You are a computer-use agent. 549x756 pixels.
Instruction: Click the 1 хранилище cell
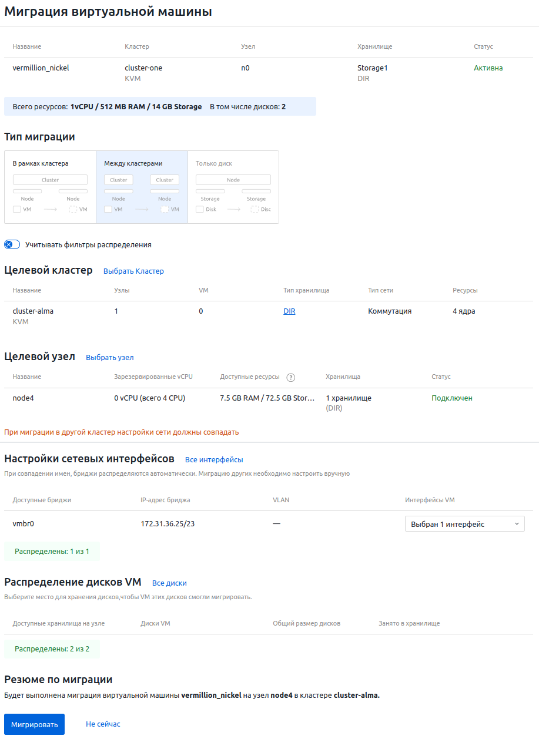349,398
